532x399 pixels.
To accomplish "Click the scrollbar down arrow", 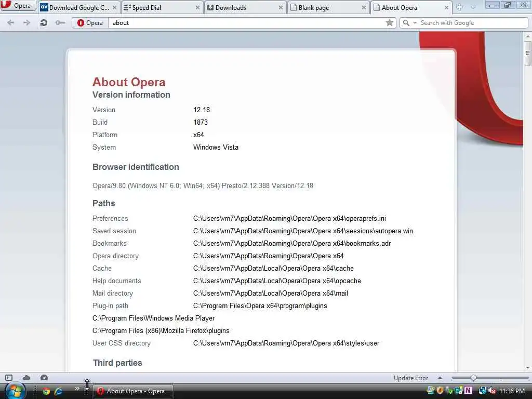I will [x=527, y=368].
